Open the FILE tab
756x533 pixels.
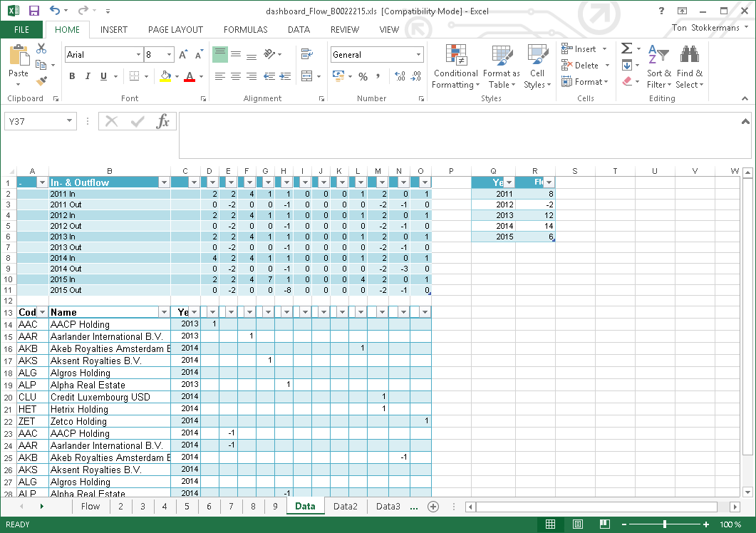pos(21,29)
